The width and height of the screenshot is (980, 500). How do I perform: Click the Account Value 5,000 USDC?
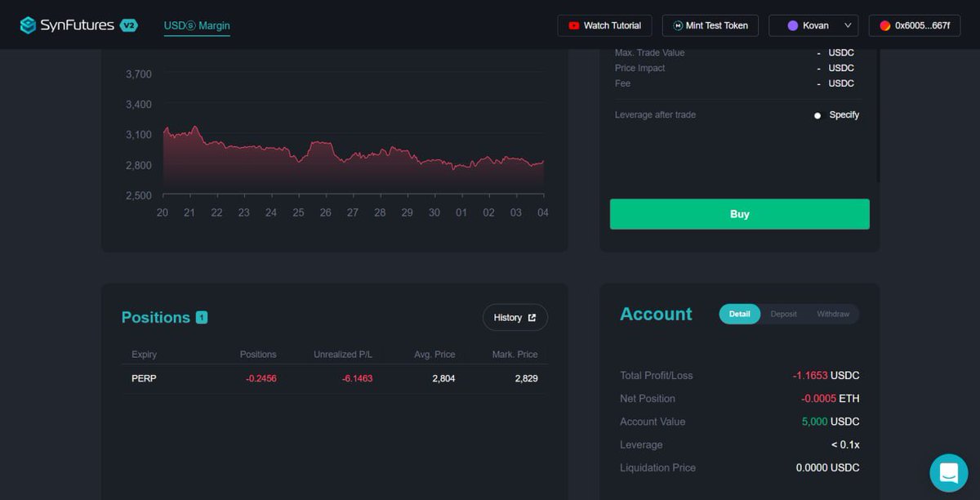click(x=831, y=422)
